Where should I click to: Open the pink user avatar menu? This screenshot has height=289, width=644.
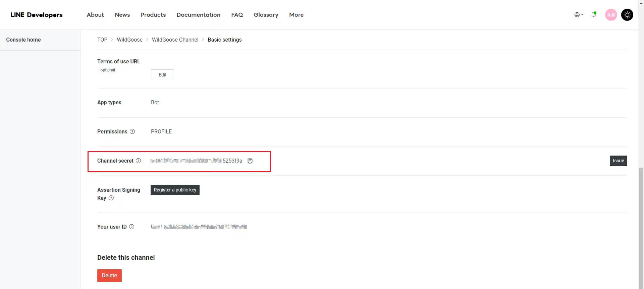tap(611, 15)
